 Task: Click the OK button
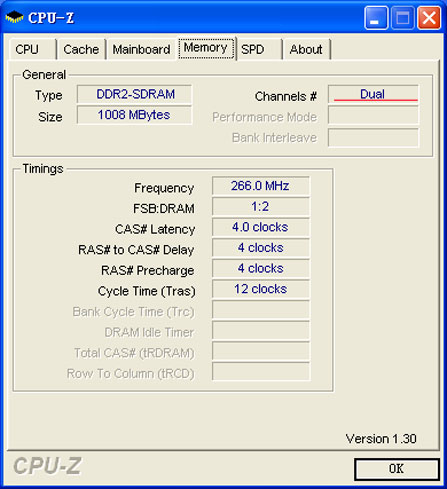(x=396, y=469)
